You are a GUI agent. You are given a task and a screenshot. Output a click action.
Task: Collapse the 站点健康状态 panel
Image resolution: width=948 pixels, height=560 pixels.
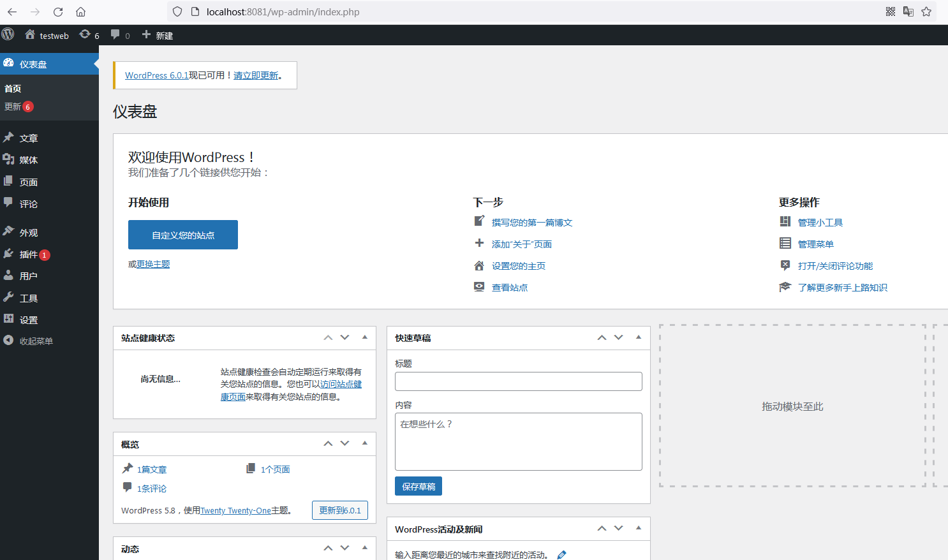365,337
